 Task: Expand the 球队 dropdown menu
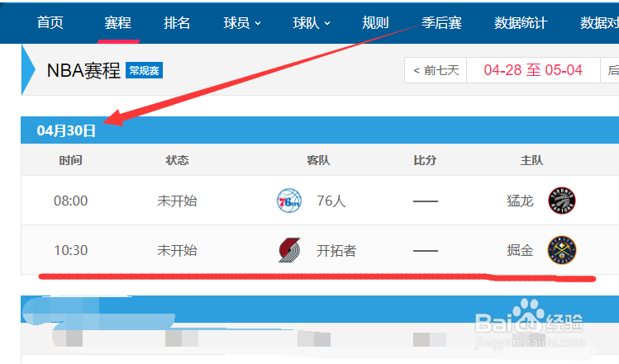click(312, 23)
